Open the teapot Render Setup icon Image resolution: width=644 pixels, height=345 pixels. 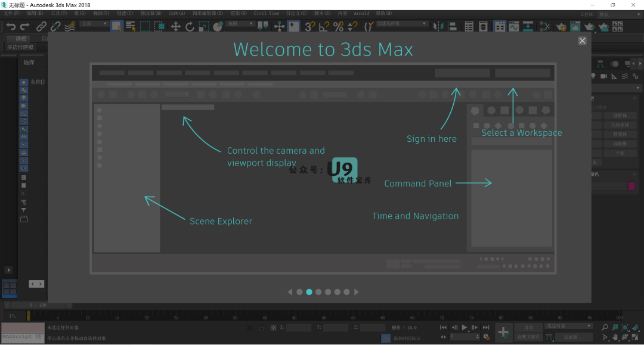coord(561,26)
